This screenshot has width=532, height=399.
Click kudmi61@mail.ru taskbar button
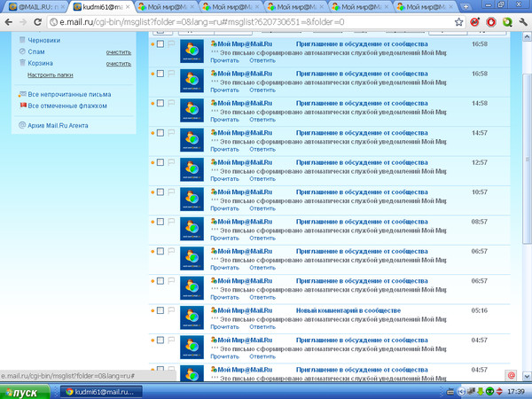point(101,392)
